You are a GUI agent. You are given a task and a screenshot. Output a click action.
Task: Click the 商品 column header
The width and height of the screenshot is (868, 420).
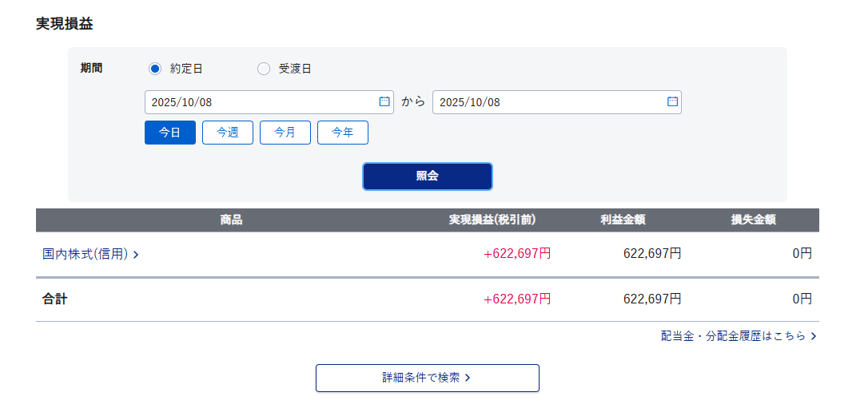click(231, 220)
